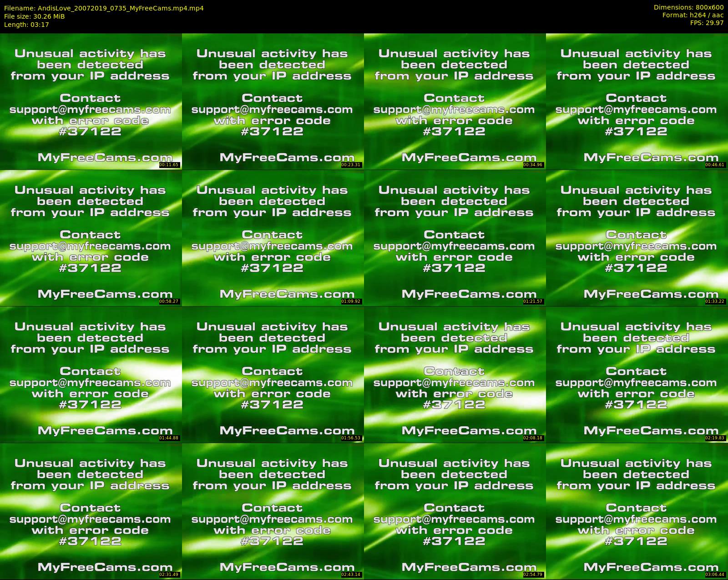Screen dimensions: 728x580
Task: Pick the thumbnail stamped 00:58.27
Action: tap(91, 238)
